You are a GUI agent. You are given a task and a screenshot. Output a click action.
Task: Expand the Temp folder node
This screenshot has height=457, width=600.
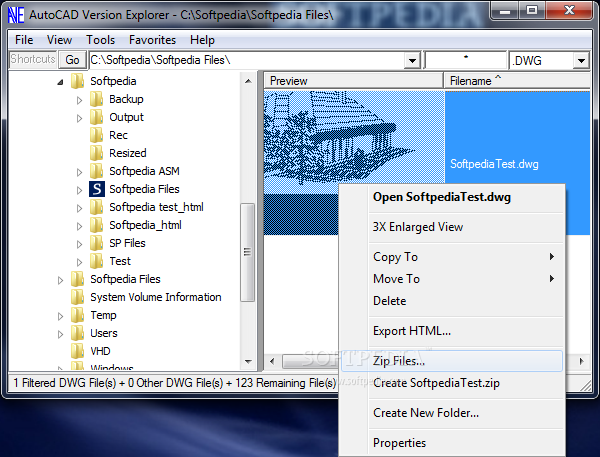coord(60,316)
